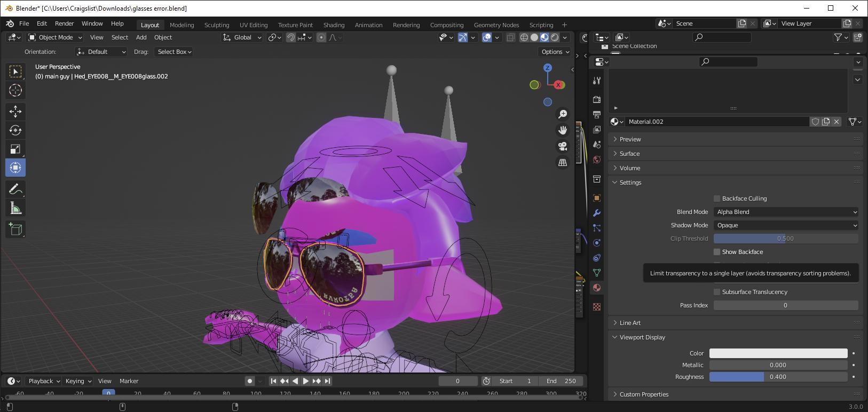Pick the Scale tool
The height and width of the screenshot is (412, 868).
[x=15, y=149]
